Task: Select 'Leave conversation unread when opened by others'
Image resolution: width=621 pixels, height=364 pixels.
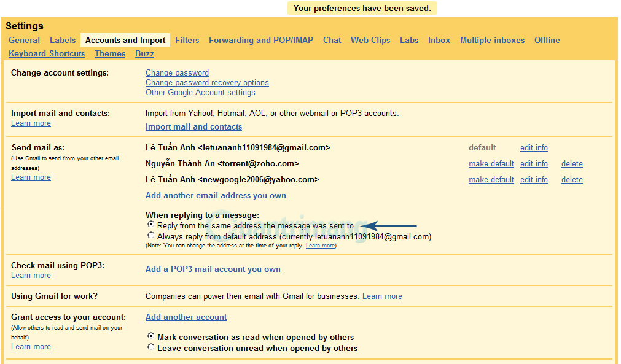Action: tap(150, 347)
